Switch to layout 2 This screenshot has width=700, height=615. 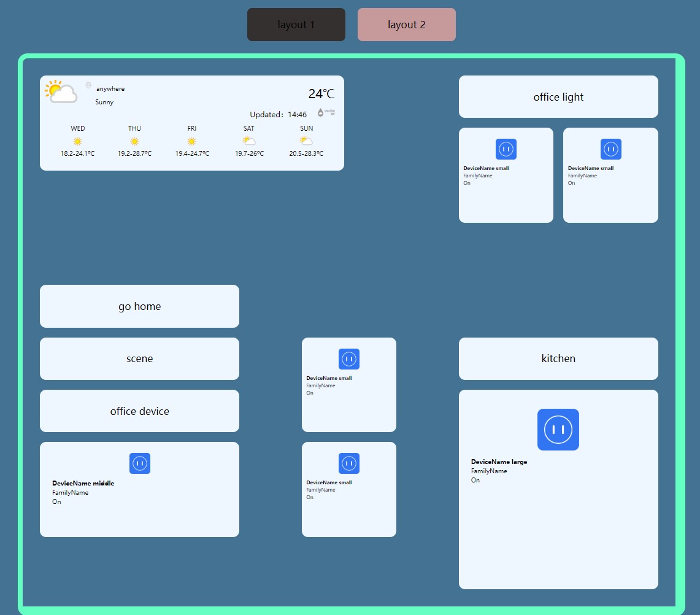click(406, 25)
